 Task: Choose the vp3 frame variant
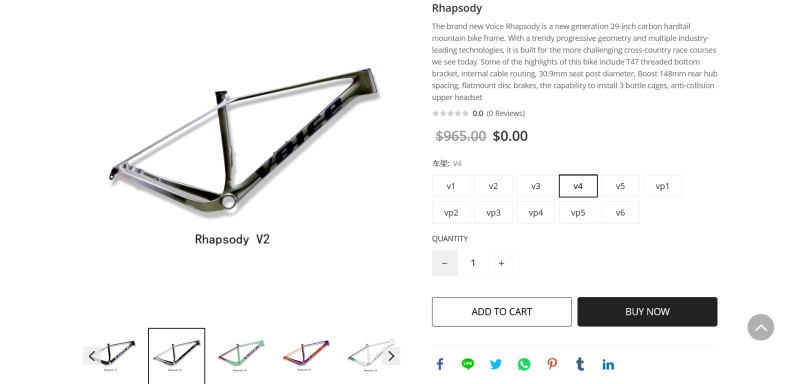tap(493, 213)
